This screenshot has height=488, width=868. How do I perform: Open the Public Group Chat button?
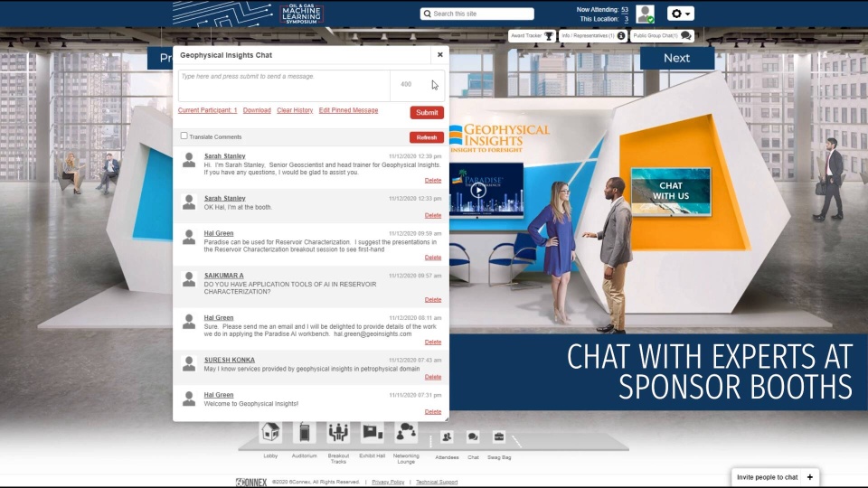(x=662, y=36)
